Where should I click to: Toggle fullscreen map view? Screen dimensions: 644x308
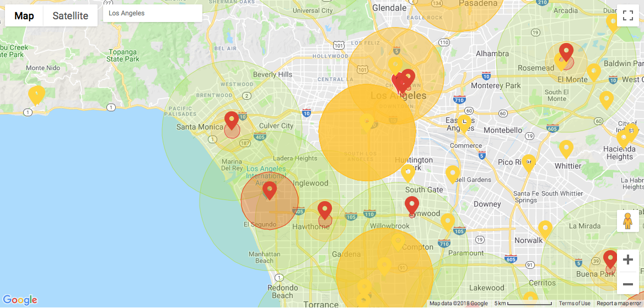(627, 15)
